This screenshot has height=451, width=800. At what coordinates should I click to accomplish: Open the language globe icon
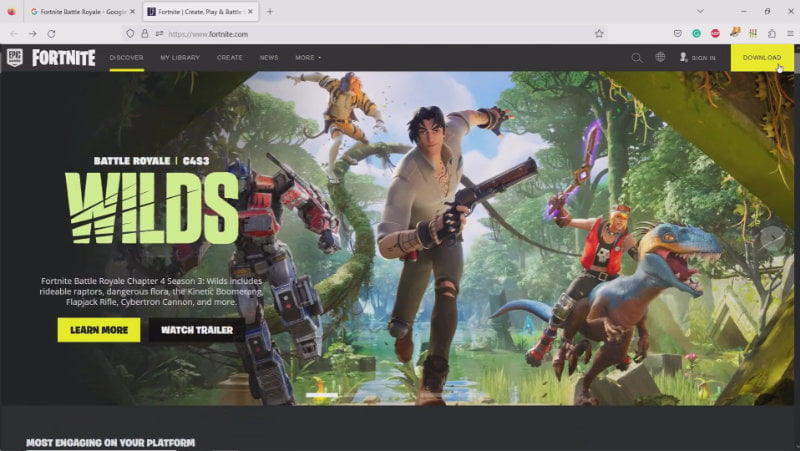[x=660, y=57]
